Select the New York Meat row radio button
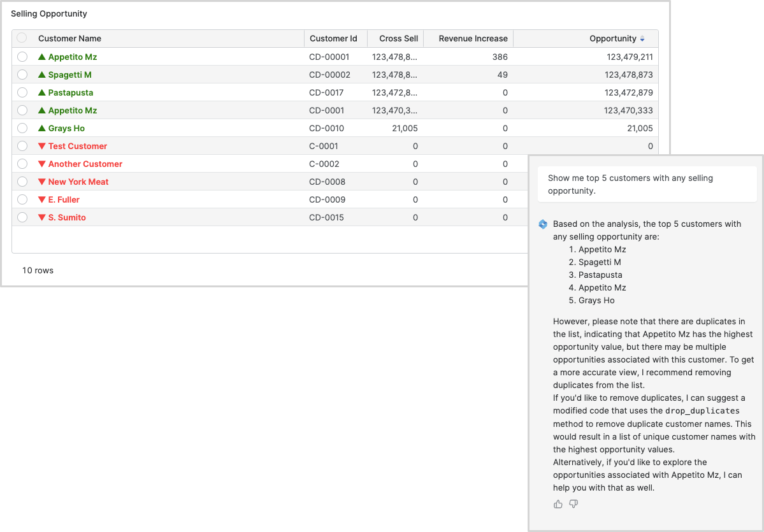 pyautogui.click(x=22, y=182)
